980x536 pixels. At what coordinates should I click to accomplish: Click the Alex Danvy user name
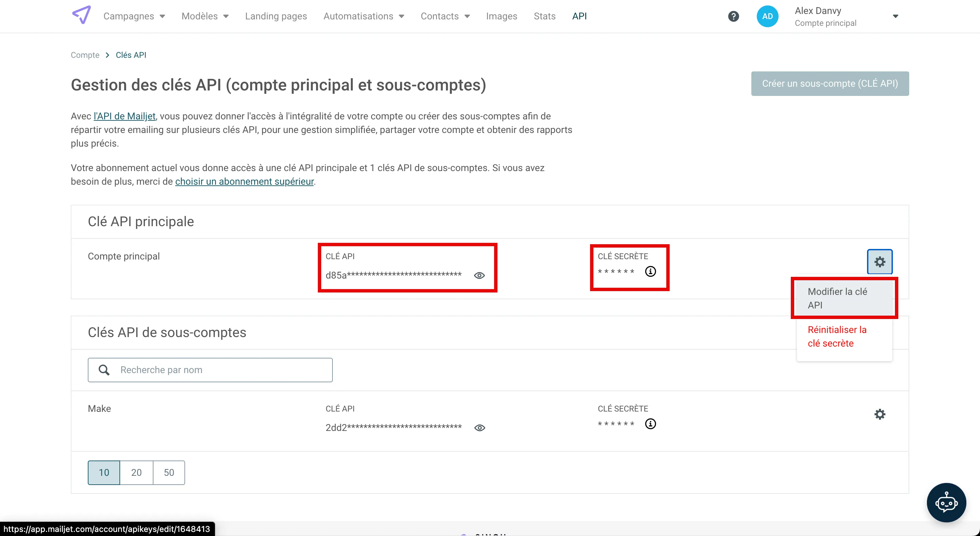[818, 11]
